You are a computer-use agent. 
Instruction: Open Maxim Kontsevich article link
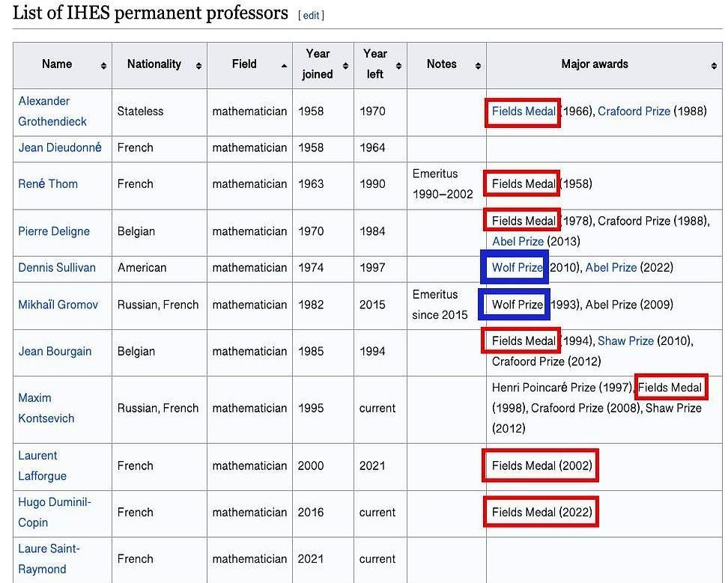coord(46,408)
